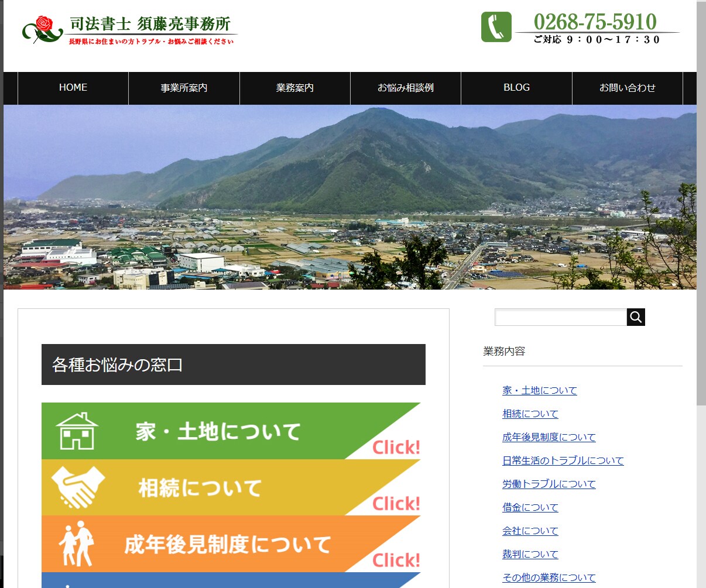Click the page vertical scrollbar thumb
The height and width of the screenshot is (588, 706).
pos(701,205)
